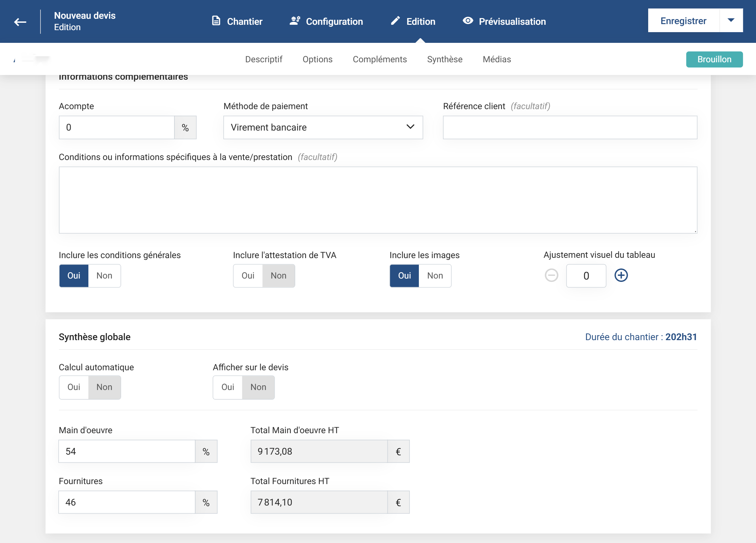Viewport: 756px width, 543px height.
Task: Click the Référence client input field
Action: pyautogui.click(x=570, y=127)
